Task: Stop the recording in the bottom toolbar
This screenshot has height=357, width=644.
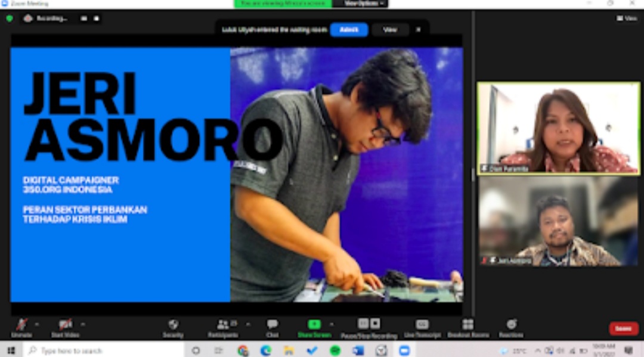Action: tap(375, 324)
